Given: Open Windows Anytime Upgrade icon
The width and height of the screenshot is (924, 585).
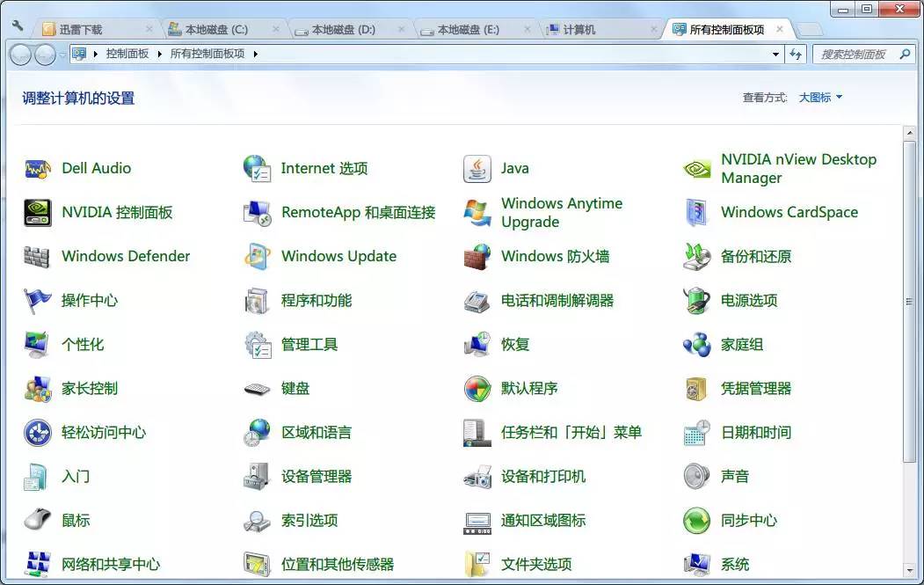Looking at the screenshot, I should pyautogui.click(x=477, y=212).
